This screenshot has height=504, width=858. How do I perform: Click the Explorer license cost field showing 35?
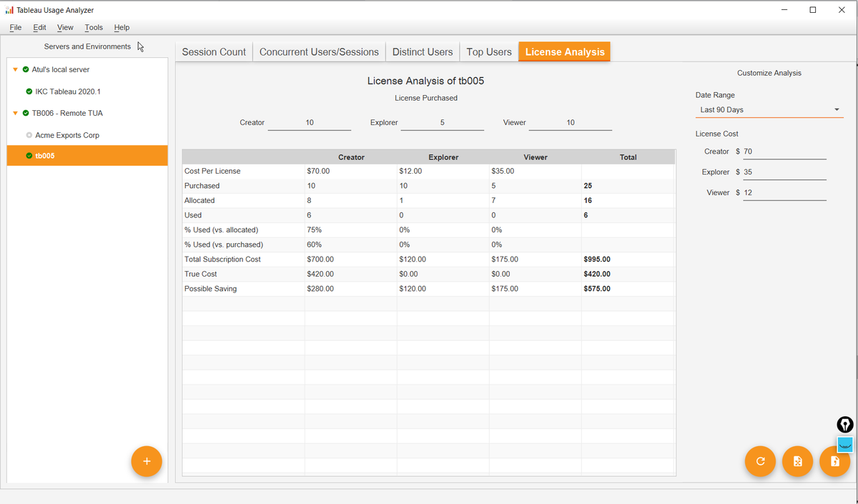pyautogui.click(x=784, y=172)
